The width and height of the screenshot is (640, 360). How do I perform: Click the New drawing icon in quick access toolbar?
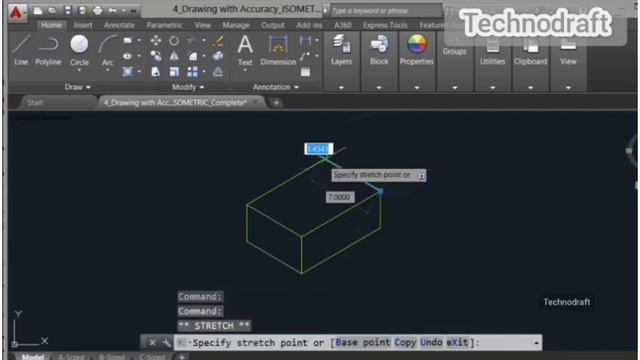38,11
